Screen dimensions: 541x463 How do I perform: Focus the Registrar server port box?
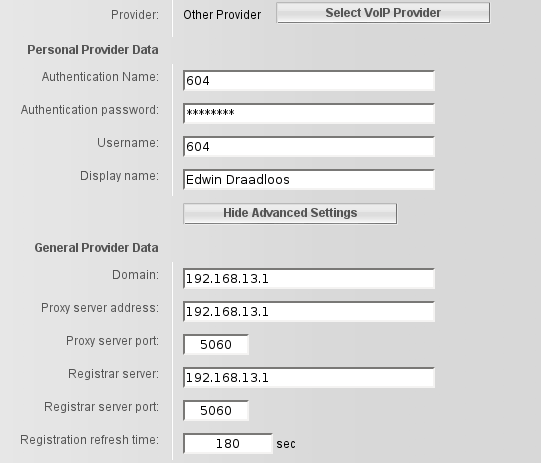coord(216,411)
